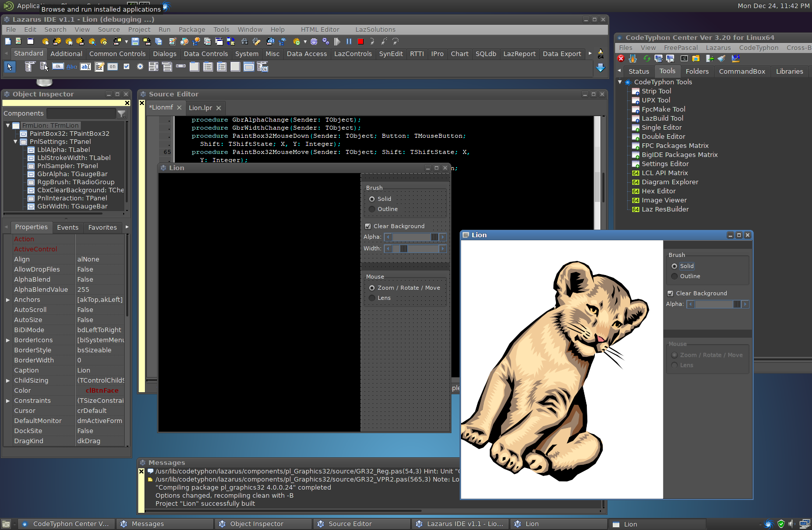
Task: Open the Strip Tool entry
Action: click(656, 91)
